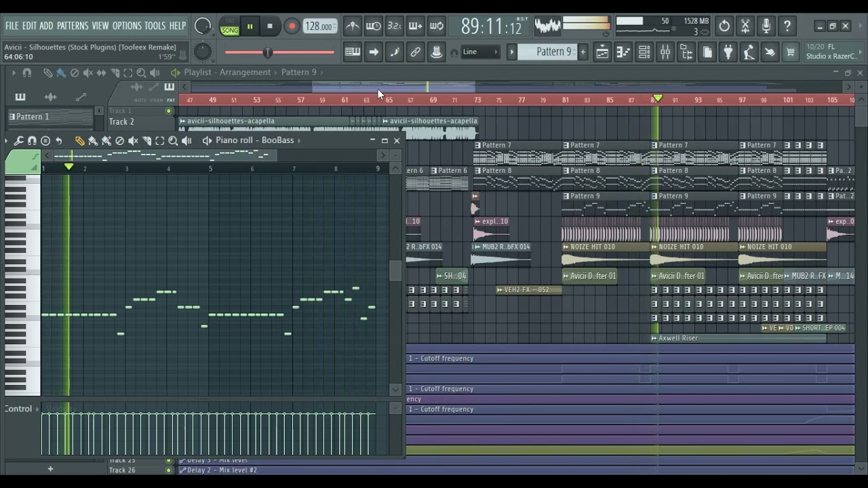
Task: Open the Pattern 9 selector
Action: pos(548,52)
